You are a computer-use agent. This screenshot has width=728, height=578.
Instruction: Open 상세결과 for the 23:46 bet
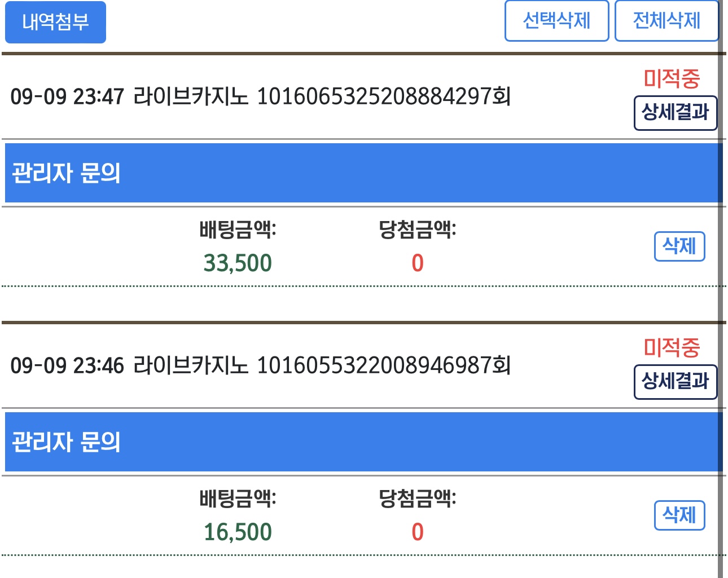pos(676,382)
